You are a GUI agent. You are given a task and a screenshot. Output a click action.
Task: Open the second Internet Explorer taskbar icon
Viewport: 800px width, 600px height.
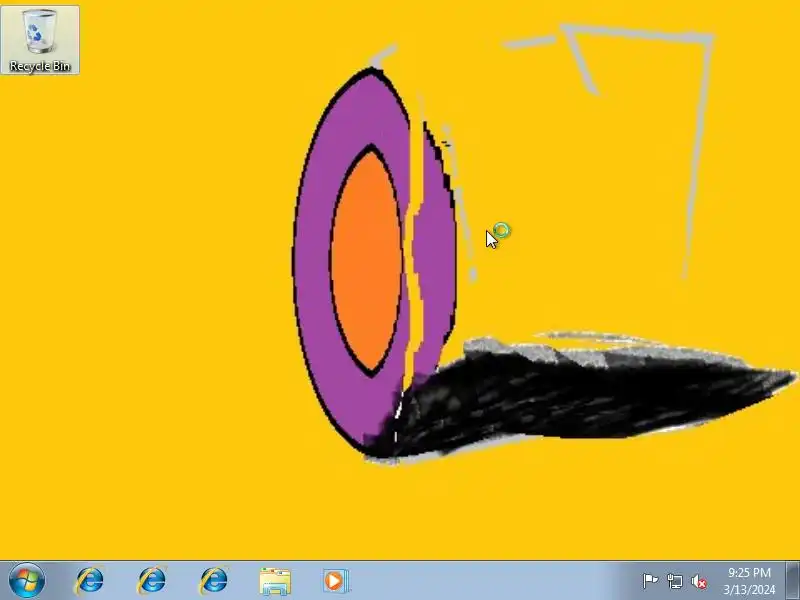(152, 581)
